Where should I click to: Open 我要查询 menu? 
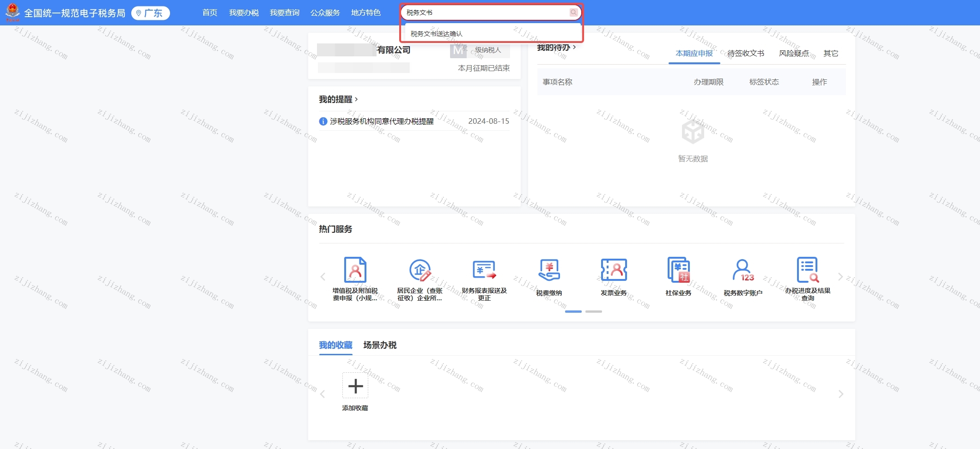pos(285,12)
